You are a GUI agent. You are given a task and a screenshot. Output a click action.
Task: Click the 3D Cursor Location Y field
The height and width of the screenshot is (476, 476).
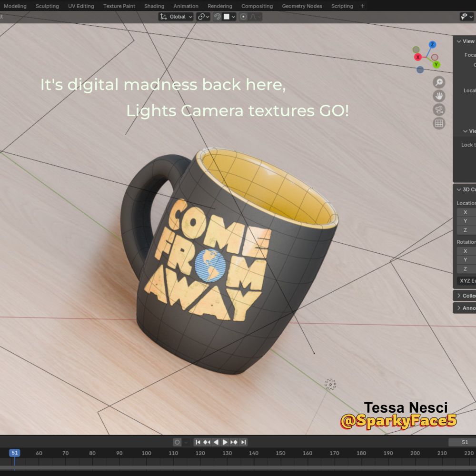click(x=466, y=221)
